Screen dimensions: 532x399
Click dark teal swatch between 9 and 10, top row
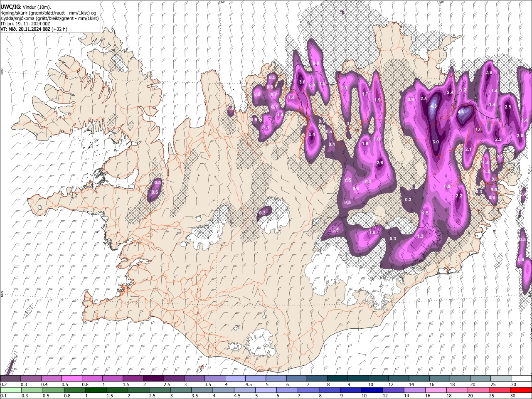tap(357, 378)
